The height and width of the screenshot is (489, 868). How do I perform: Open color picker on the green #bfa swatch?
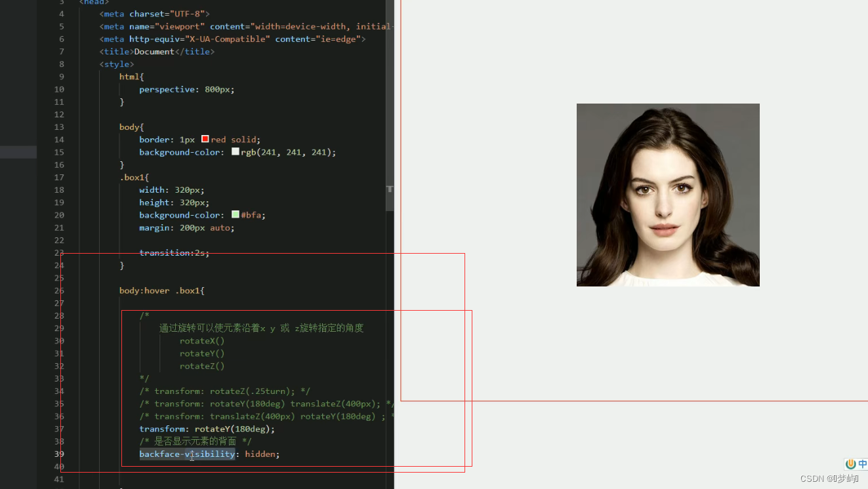[236, 214]
